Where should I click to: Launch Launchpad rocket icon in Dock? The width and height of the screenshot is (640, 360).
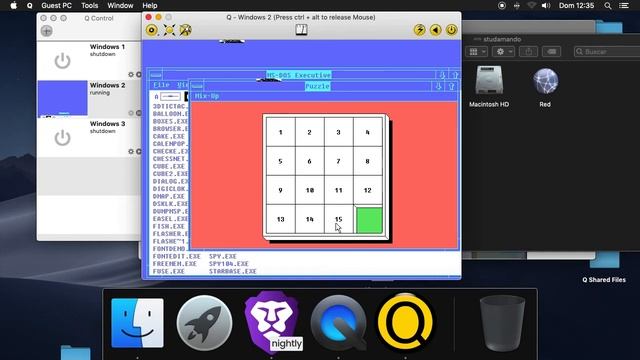coord(204,323)
